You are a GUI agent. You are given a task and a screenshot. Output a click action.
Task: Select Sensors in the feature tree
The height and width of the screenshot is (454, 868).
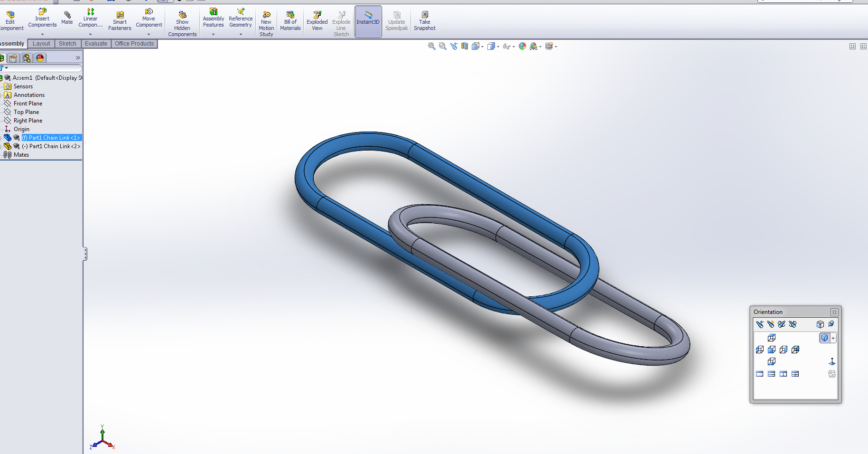coord(23,86)
